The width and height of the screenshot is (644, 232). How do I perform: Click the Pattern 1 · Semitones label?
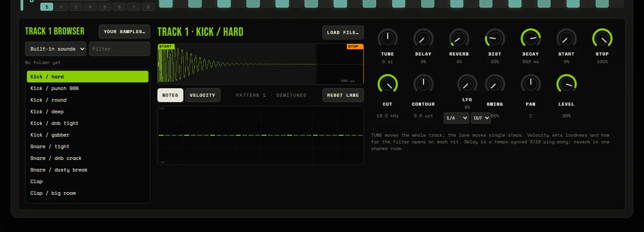pyautogui.click(x=271, y=95)
